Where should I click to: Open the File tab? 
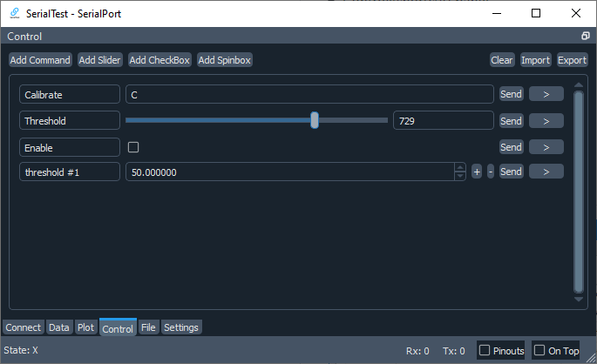pyautogui.click(x=148, y=327)
